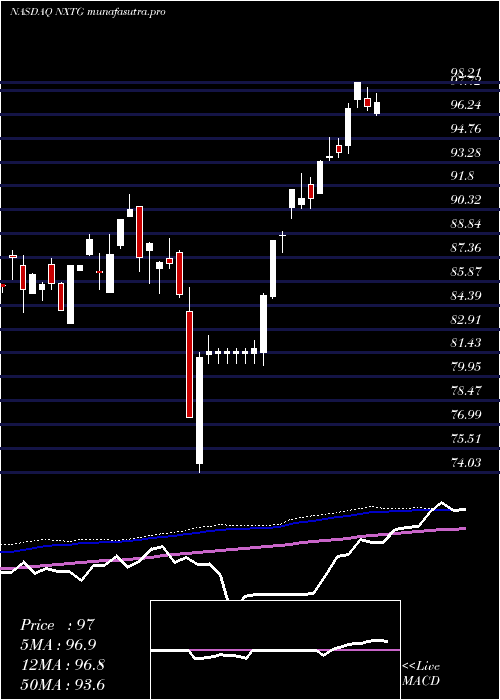Click the <<Live MACD label
Screen dimensions: 500x700
pyautogui.click(x=421, y=674)
